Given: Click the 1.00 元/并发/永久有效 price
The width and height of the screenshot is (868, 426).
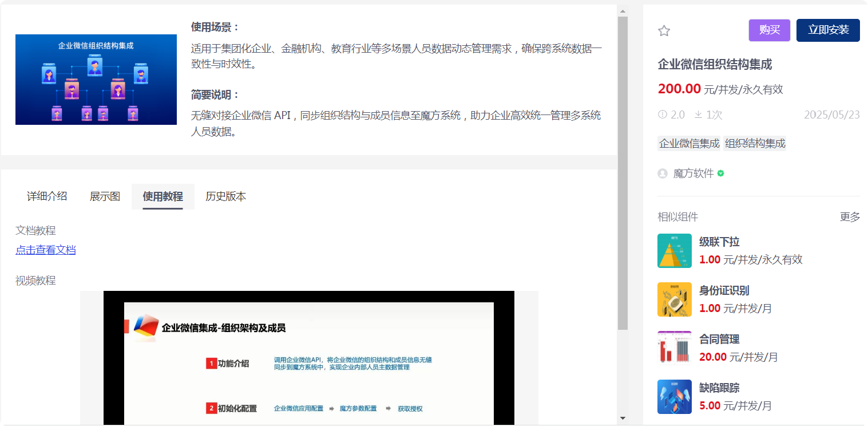Looking at the screenshot, I should coord(751,259).
